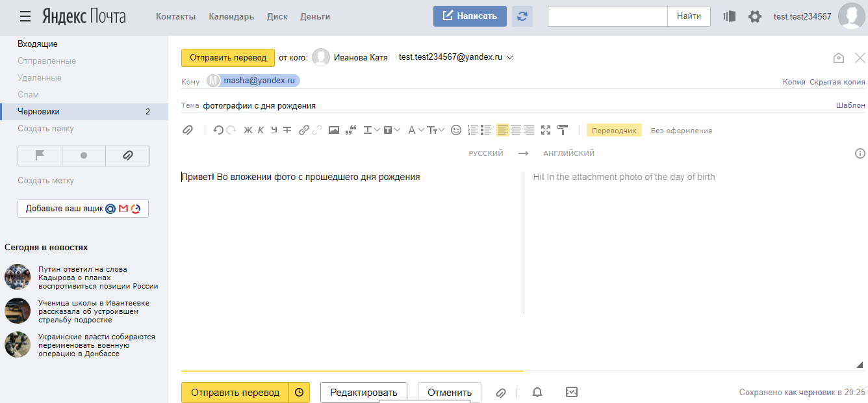The image size is (868, 403).
Task: Expand the sender address test.test234567@yandex.ru dropdown
Action: tap(509, 58)
